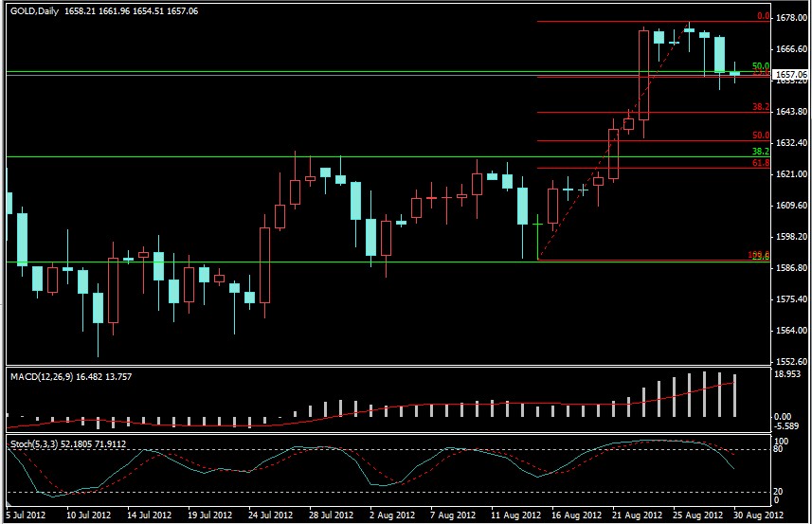
Task: Select the 16 Aug 2012 date label
Action: 575,515
